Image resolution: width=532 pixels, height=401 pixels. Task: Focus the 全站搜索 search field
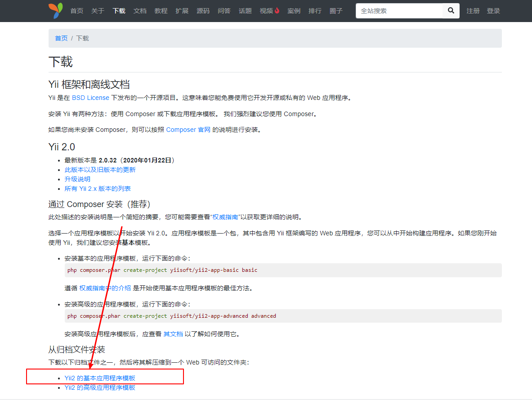[x=399, y=11]
